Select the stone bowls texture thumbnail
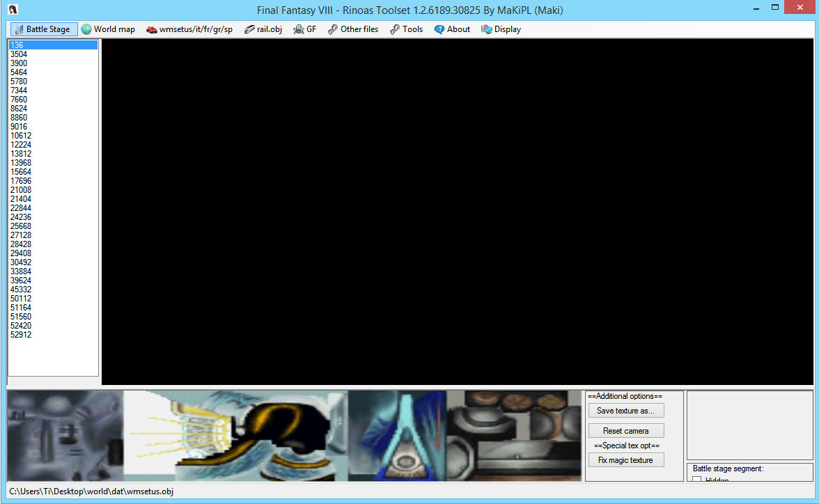The height and width of the screenshot is (504, 819). click(514, 436)
